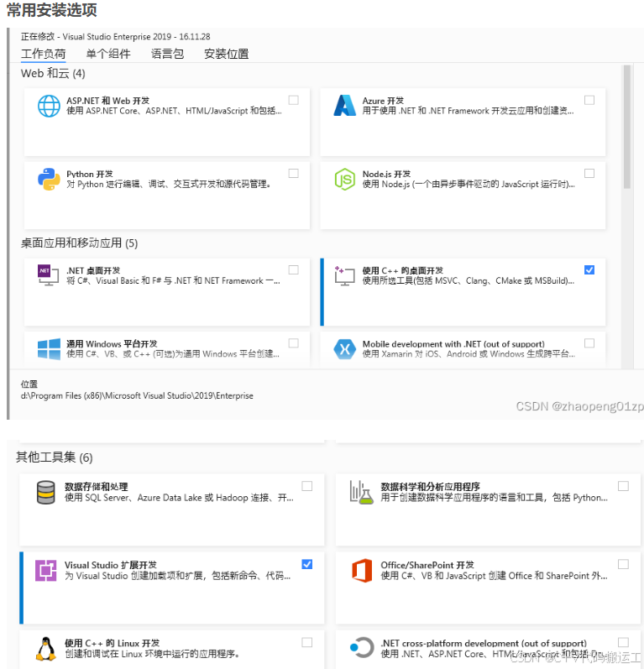Click the 位置 label above the path
644x669 pixels.
click(29, 384)
